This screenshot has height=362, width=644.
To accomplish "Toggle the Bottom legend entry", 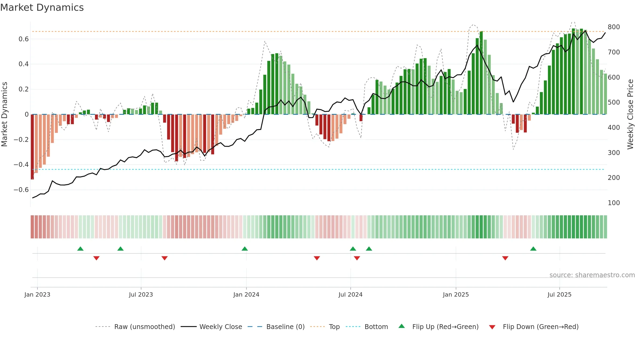I will [367, 327].
